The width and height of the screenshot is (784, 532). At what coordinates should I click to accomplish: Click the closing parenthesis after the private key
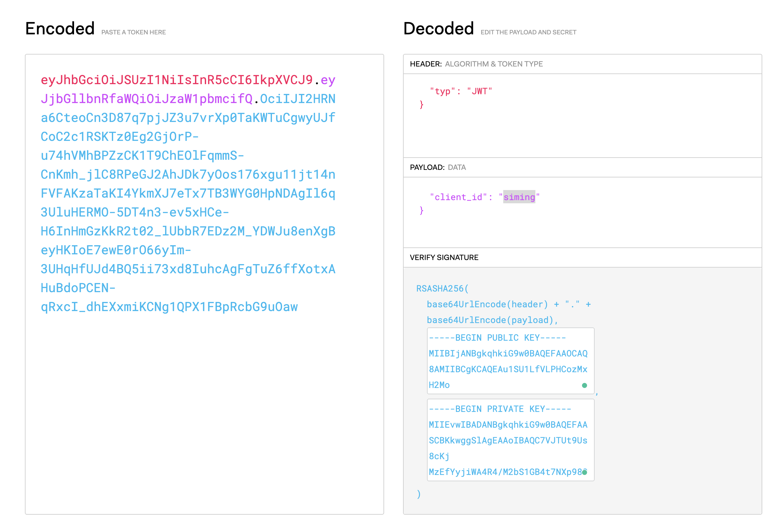(x=418, y=494)
